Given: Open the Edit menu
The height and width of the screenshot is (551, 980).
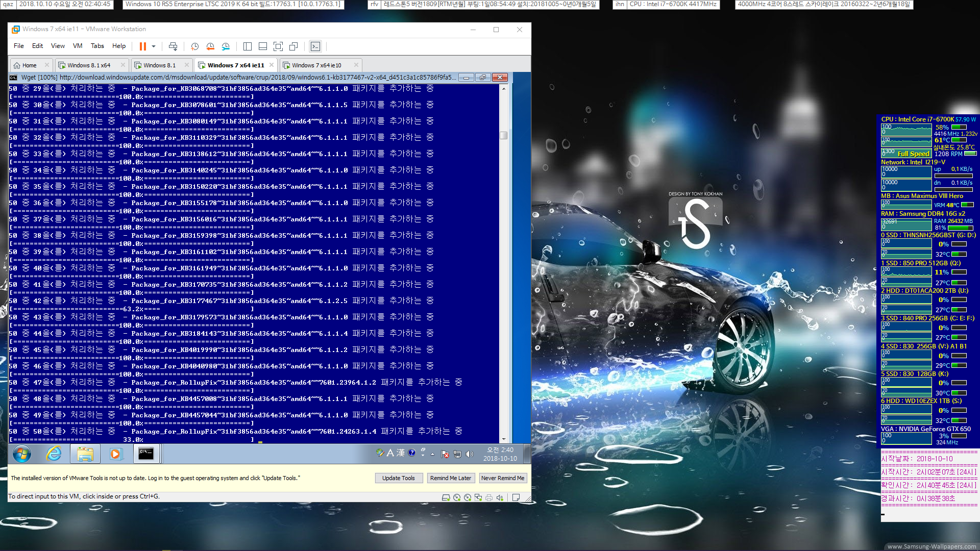Looking at the screenshot, I should pos(37,46).
